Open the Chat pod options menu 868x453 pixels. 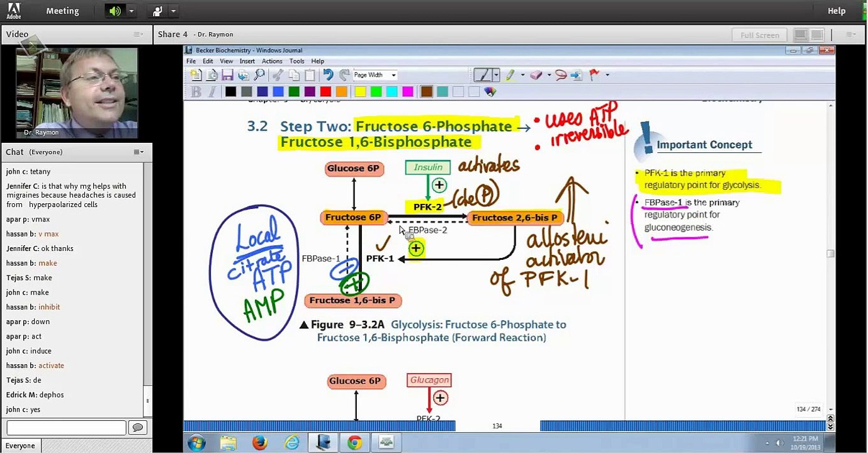tap(138, 152)
